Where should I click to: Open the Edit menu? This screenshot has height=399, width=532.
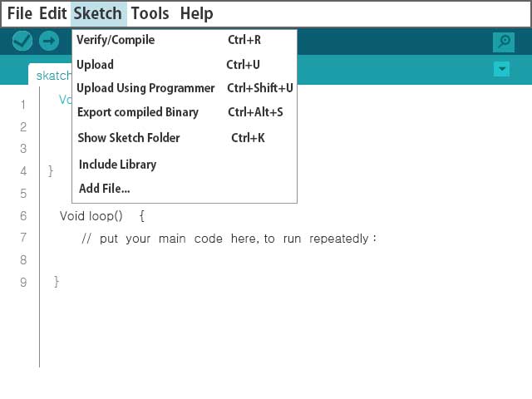point(52,13)
